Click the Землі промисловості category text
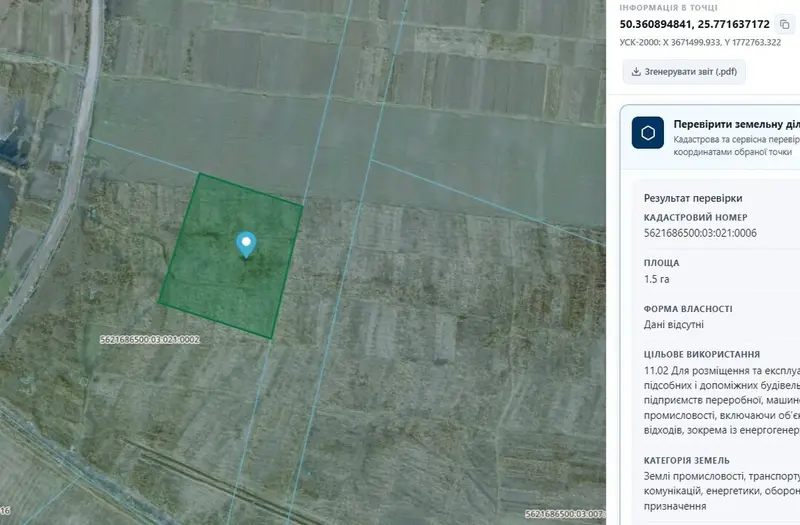The height and width of the screenshot is (525, 800). (721, 491)
